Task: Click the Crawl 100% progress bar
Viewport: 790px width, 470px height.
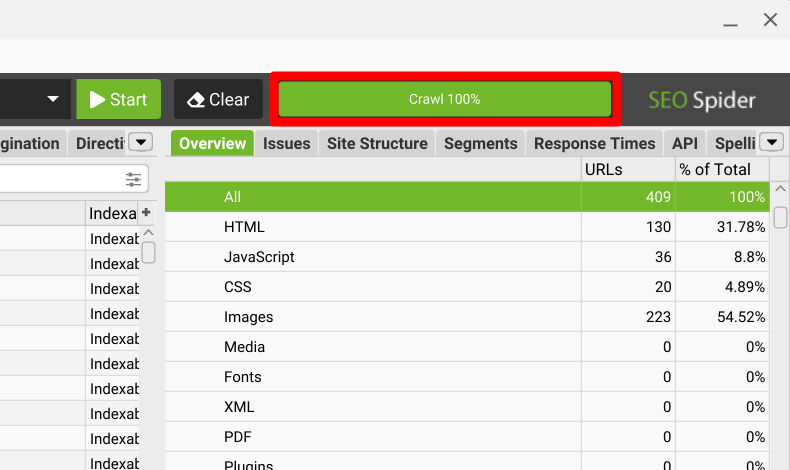Action: click(444, 99)
